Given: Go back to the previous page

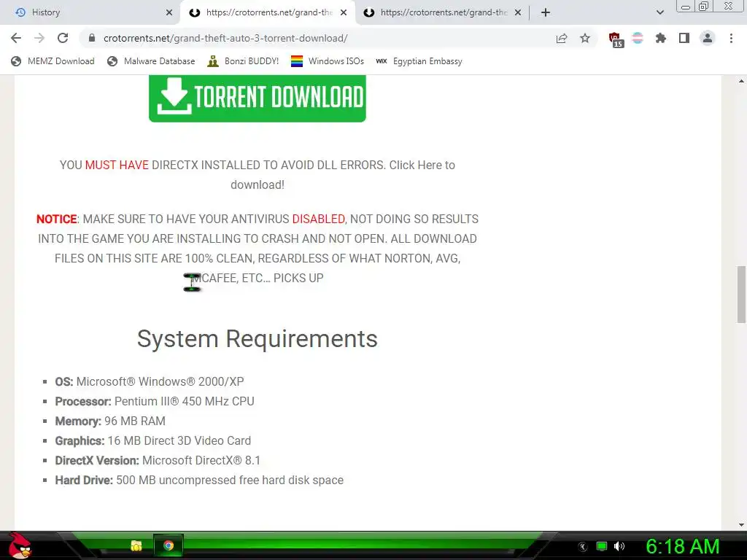Looking at the screenshot, I should point(16,38).
